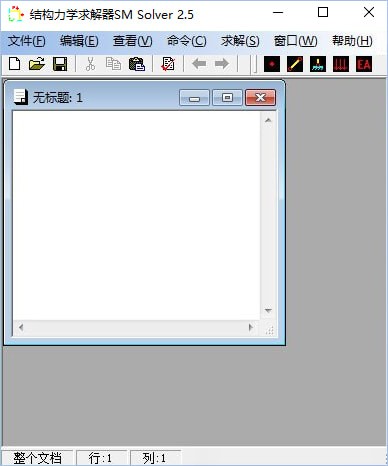Click the horizontal scrollbar right arrow

point(251,328)
